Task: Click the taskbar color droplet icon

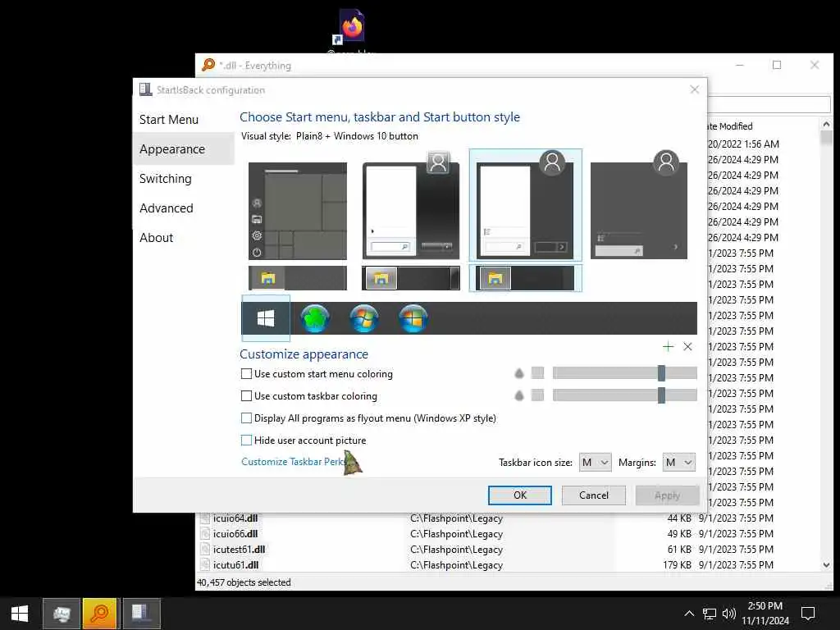Action: (518, 395)
